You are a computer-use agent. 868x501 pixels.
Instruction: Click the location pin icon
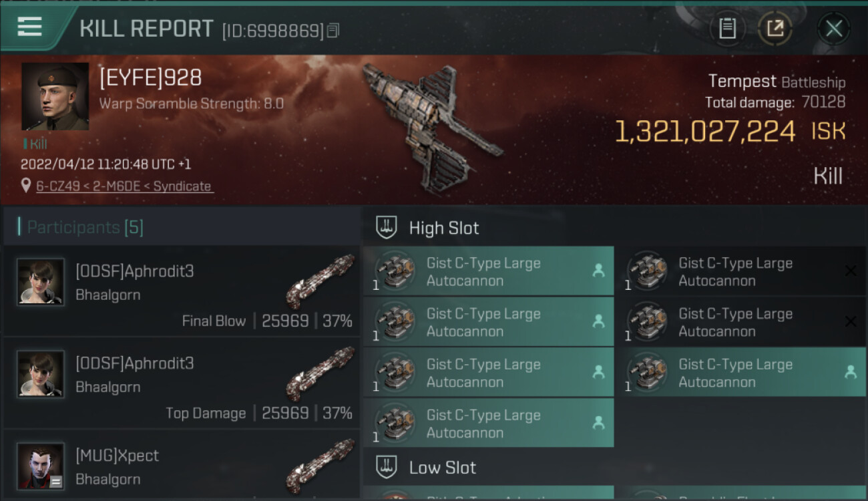click(x=26, y=186)
